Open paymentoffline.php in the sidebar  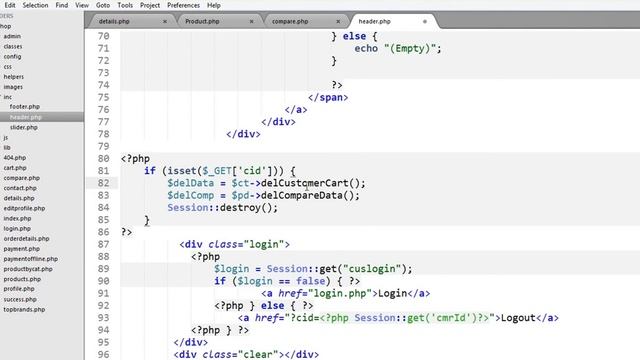coord(31,259)
